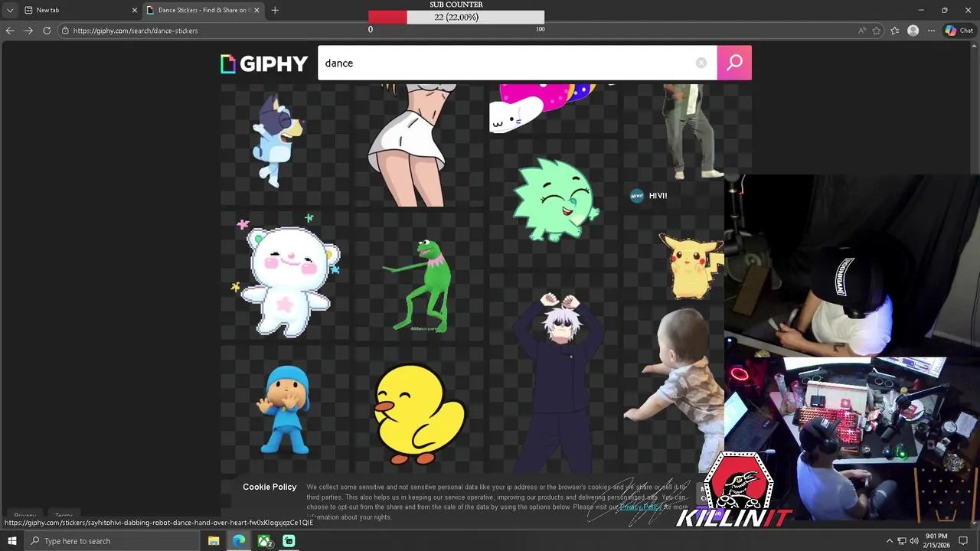980x551 pixels.
Task: Reload the GIPHY page
Action: 47,31
